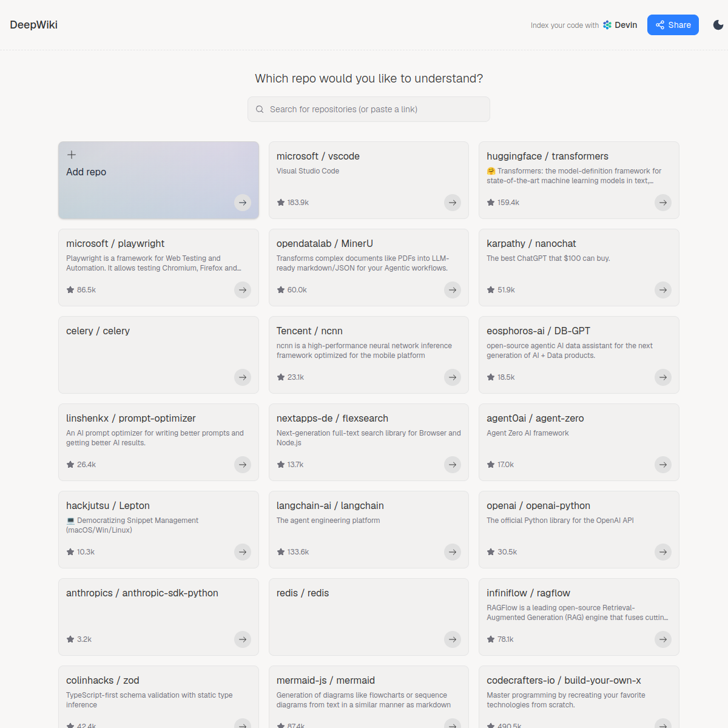Focus the repository search field
This screenshot has width=728, height=728.
click(369, 109)
